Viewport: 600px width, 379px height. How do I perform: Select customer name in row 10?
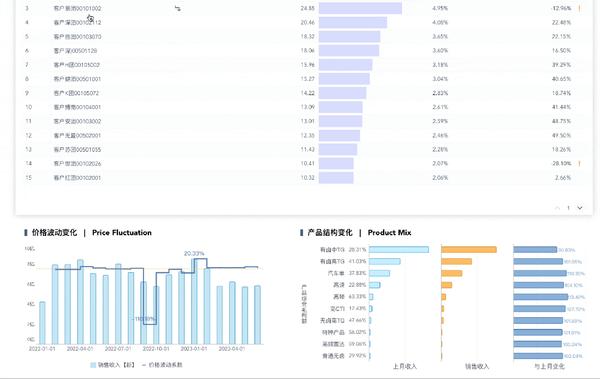point(77,107)
